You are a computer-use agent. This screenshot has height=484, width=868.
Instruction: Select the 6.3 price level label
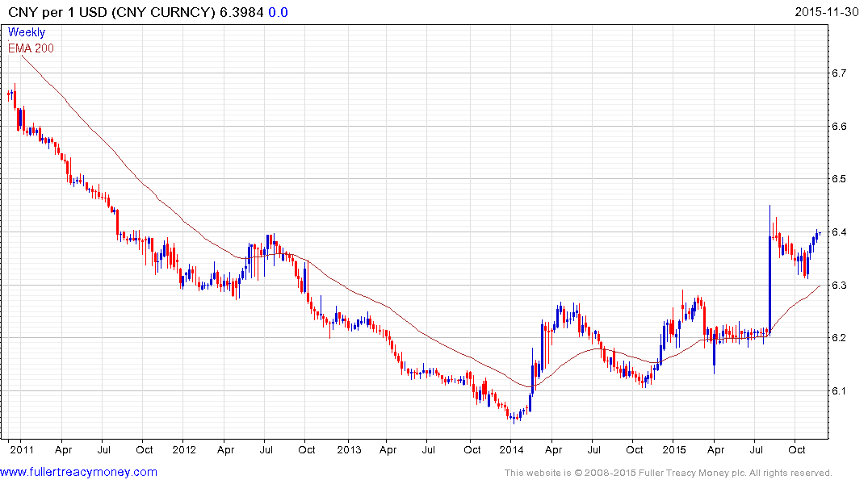[x=839, y=286]
